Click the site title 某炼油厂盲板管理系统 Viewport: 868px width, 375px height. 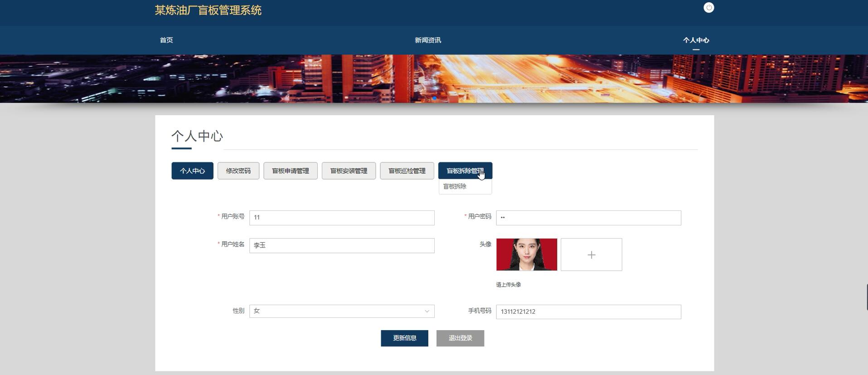[208, 10]
